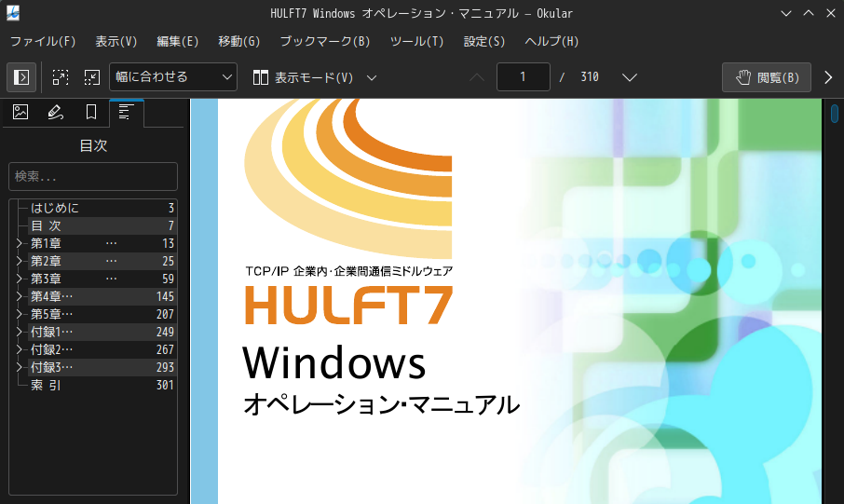The width and height of the screenshot is (844, 504).
Task: Expand the 第3章 tree node
Action: point(19,279)
